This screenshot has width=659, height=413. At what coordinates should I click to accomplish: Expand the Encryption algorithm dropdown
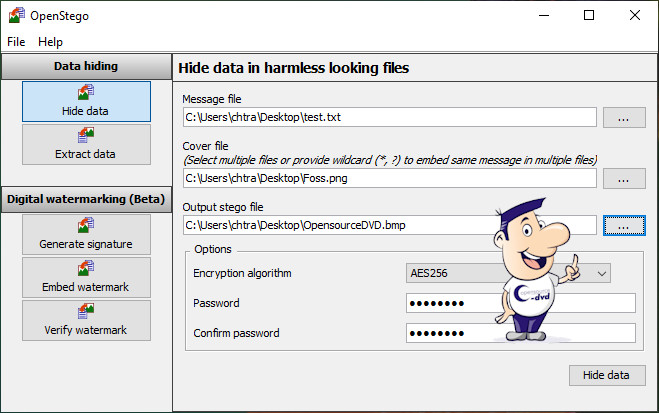point(601,272)
